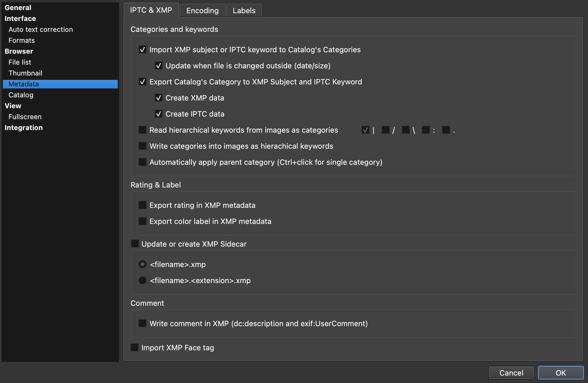Check Update or create XMP Sidecar
588x383 pixels.
(135, 244)
